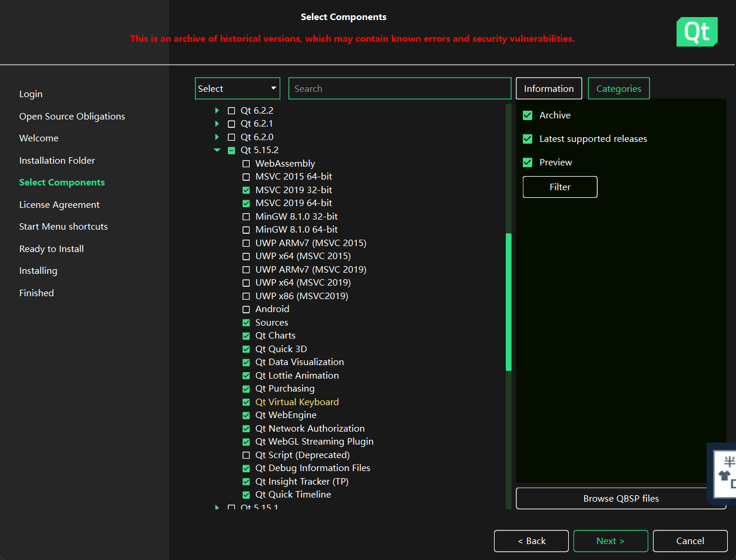Go back with the Back button
This screenshot has width=736, height=560.
[x=531, y=541]
